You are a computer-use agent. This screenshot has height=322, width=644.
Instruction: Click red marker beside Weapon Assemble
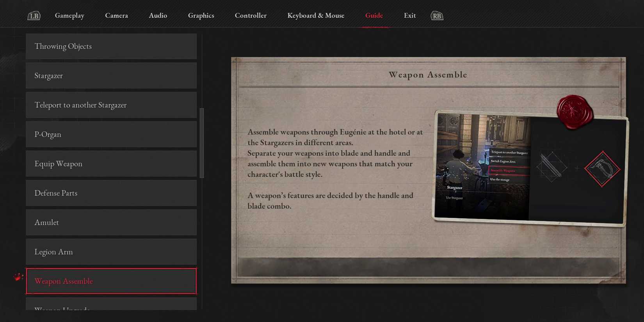point(18,277)
